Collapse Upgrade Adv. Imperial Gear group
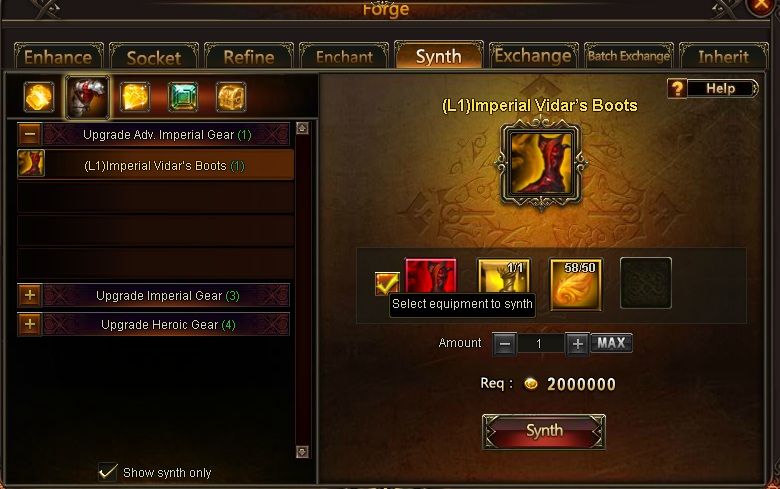The image size is (780, 489). coord(30,134)
